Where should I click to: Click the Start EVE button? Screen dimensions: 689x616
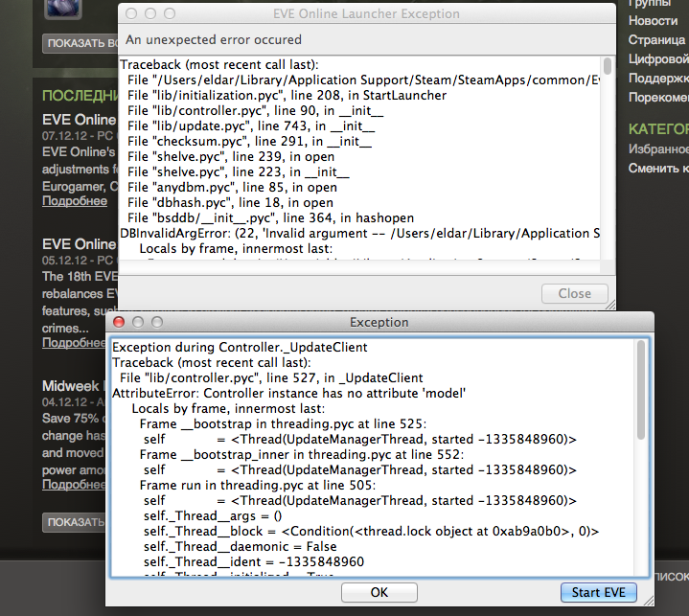tap(598, 592)
